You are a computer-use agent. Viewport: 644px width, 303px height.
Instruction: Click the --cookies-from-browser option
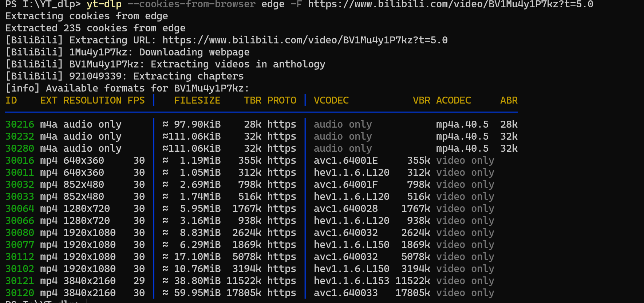(x=191, y=4)
